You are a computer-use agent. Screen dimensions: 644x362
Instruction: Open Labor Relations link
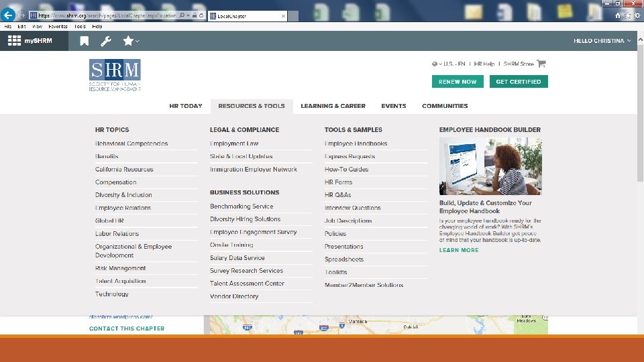[117, 233]
